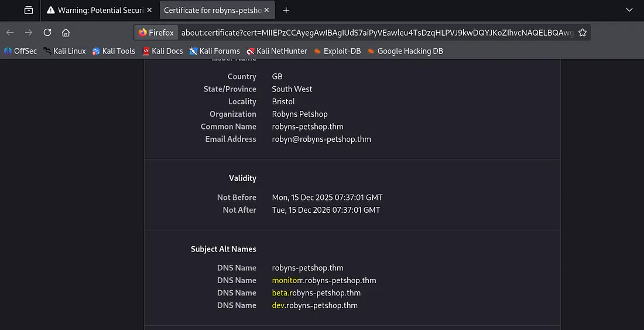Open the Google Hacking DB bookmark
This screenshot has width=644, height=330.
tap(405, 51)
